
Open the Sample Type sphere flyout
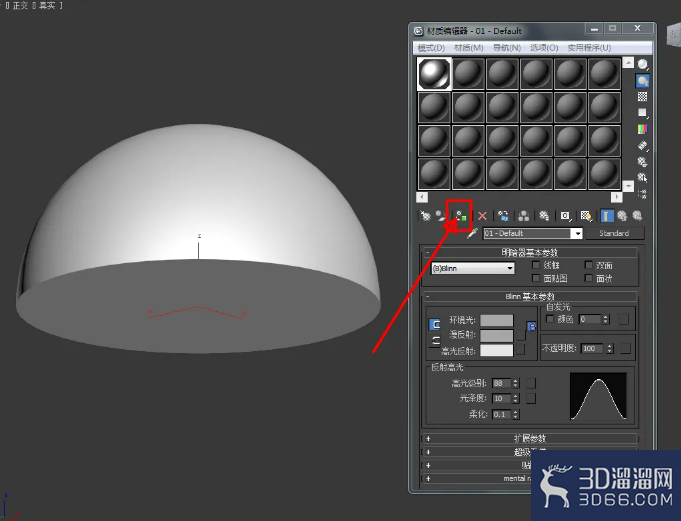[642, 64]
